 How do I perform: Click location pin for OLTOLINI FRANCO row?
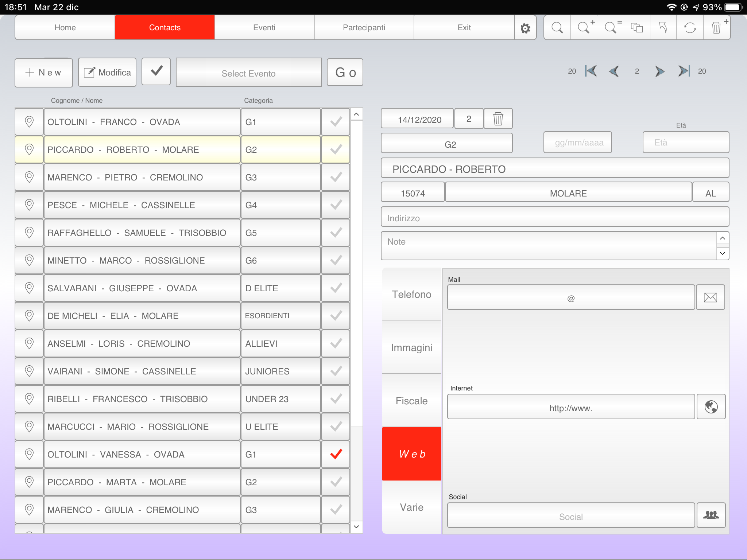29,122
